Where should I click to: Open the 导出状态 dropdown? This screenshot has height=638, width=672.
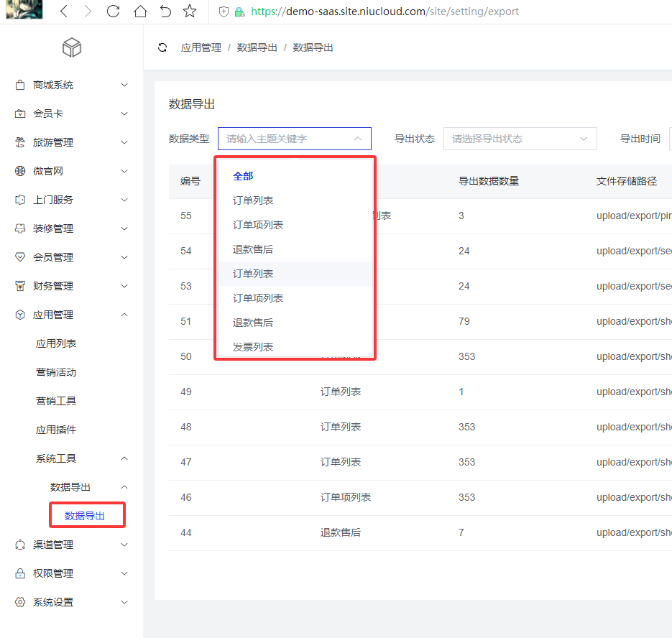point(520,139)
